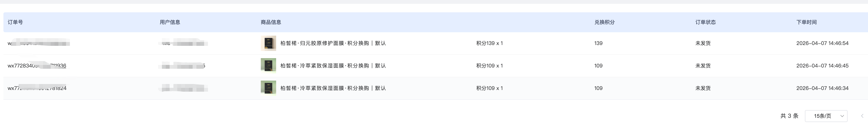868x129 pixels.
Task: Click order time 2026-04-07 14:46:34
Action: click(822, 88)
